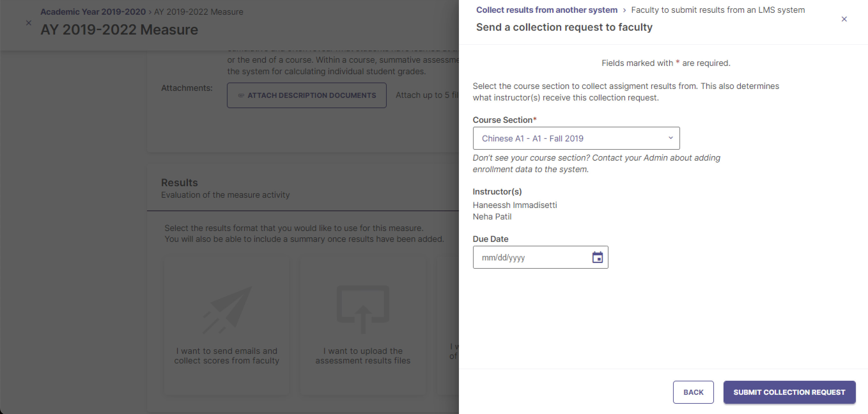Click the 'Send a collection request to faculty' title
The width and height of the screenshot is (868, 414).
click(x=564, y=27)
